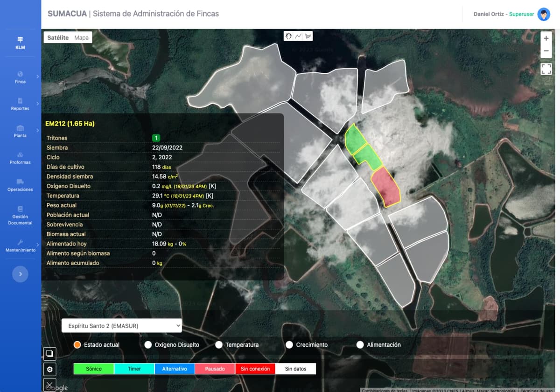The image size is (560, 392).
Task: Select the Temperatura radio option
Action: coord(219,345)
